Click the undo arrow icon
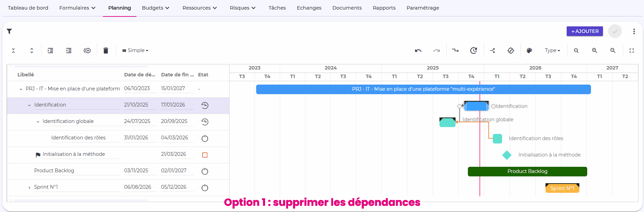Screen dimensions: 644x212 [418, 51]
